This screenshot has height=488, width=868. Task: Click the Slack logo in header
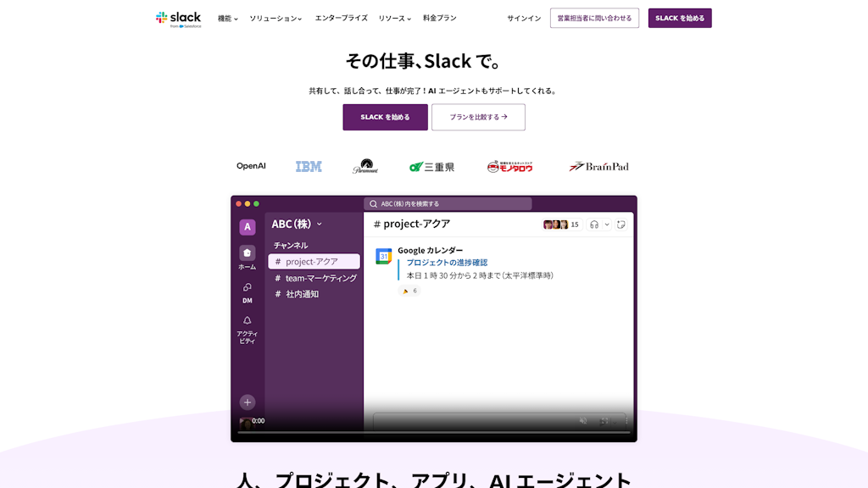point(178,19)
